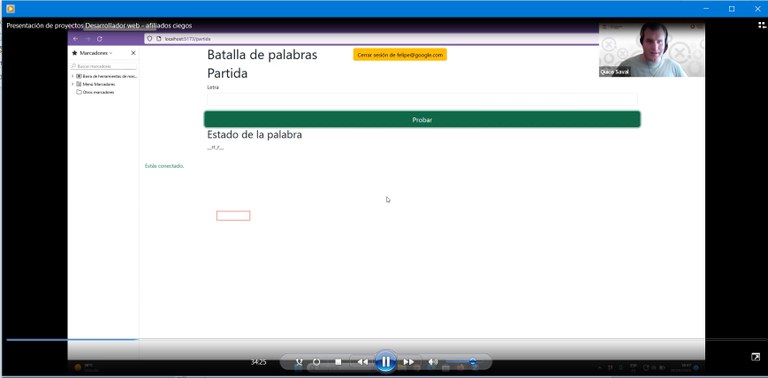Focus the Letra input field
Image resolution: width=768 pixels, height=378 pixels.
[x=422, y=99]
